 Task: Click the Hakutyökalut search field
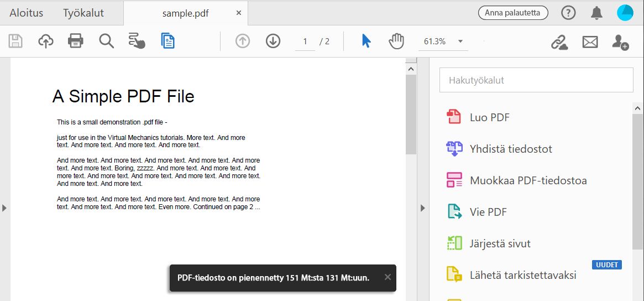pos(536,80)
